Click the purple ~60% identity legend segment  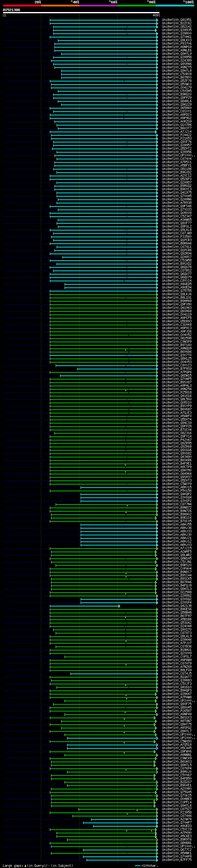pos(98,6)
